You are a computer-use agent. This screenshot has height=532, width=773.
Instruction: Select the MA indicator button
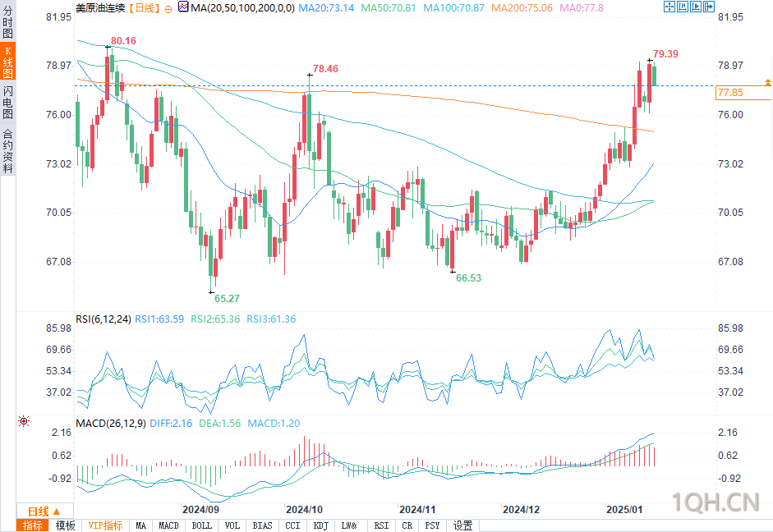pos(141,525)
